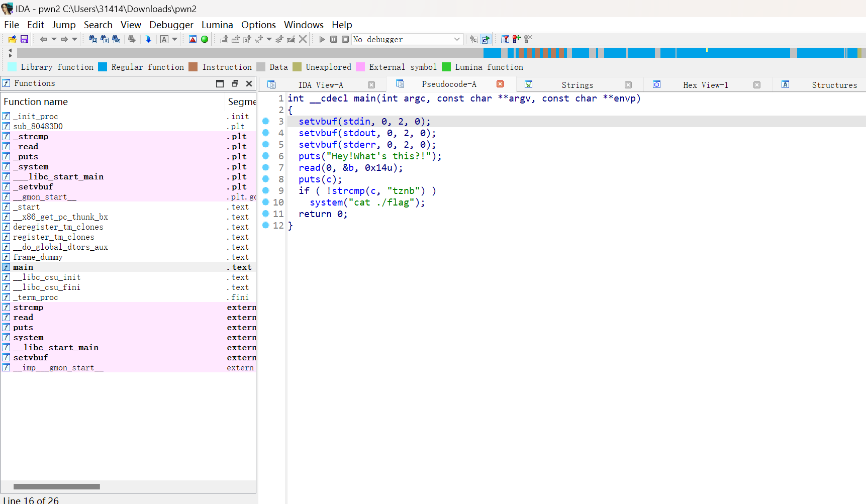Image resolution: width=866 pixels, height=504 pixels.
Task: Click the Regular function color swatch
Action: (x=103, y=67)
